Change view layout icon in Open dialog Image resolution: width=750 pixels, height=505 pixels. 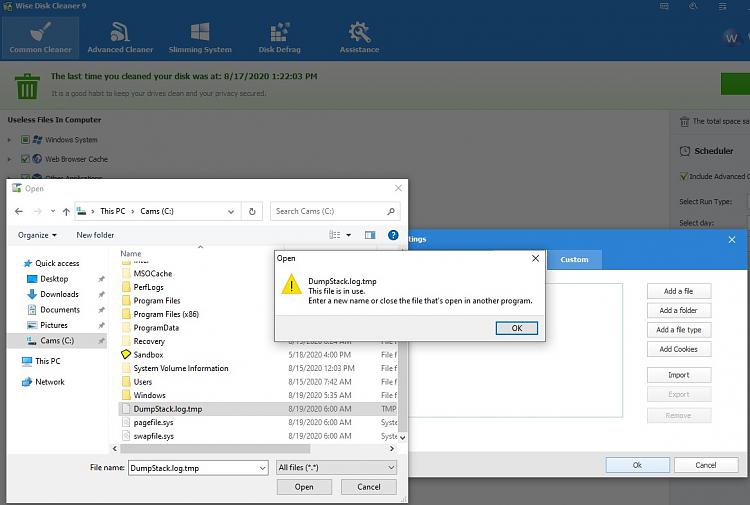point(335,235)
